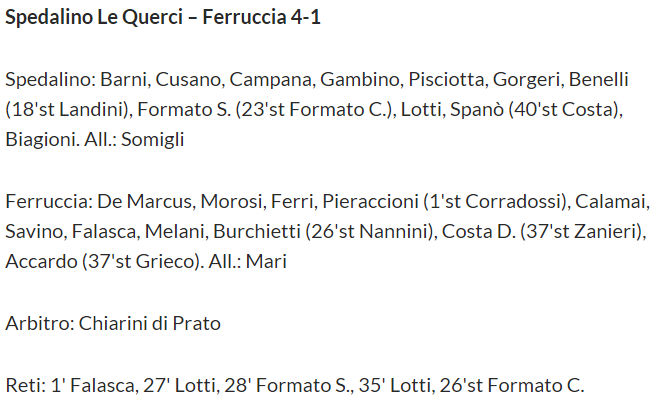This screenshot has width=659, height=404.
Task: Click the referee text Chiarini di Prato
Action: click(150, 324)
